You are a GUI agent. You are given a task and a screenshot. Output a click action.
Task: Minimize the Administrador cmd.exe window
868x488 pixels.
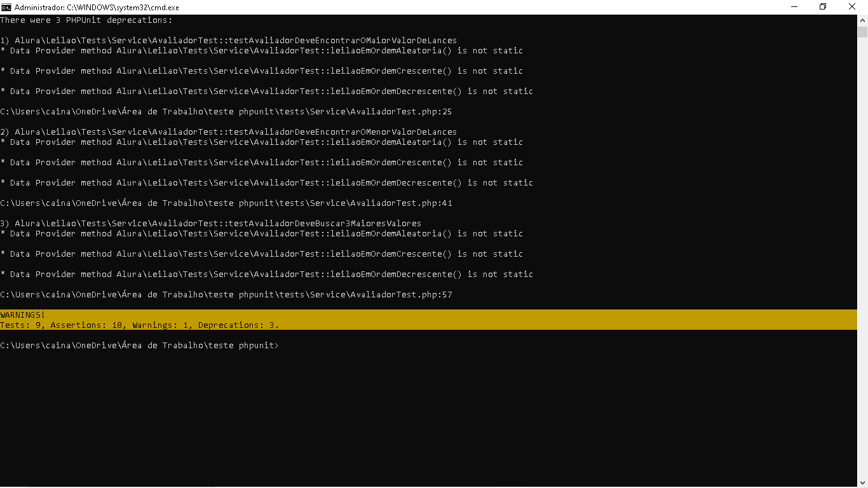[795, 7]
